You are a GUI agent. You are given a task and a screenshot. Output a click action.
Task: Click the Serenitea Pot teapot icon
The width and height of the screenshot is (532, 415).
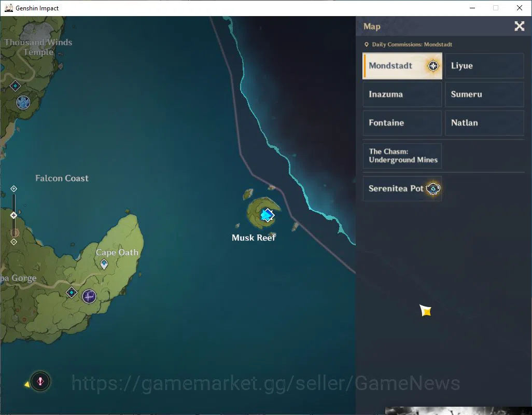tap(433, 189)
